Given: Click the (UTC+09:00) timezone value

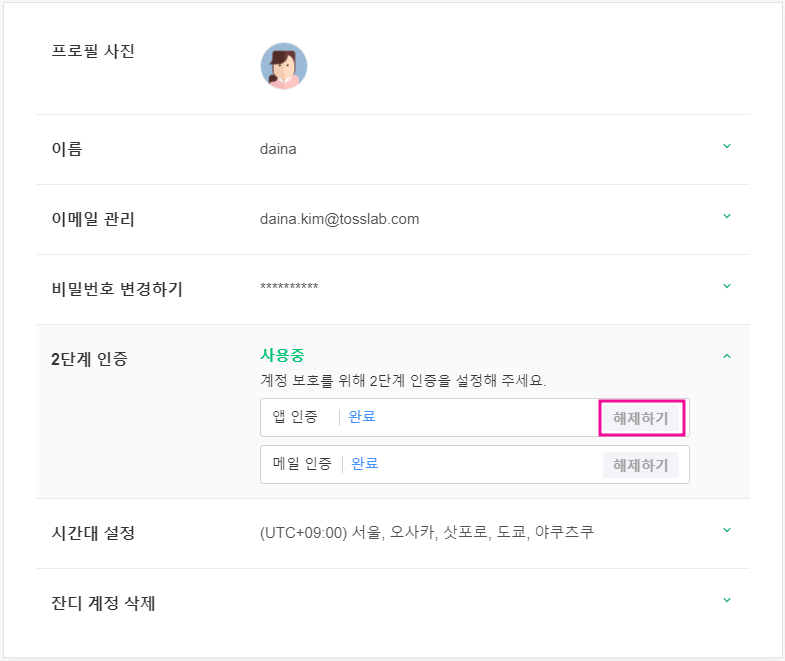Looking at the screenshot, I should 426,532.
